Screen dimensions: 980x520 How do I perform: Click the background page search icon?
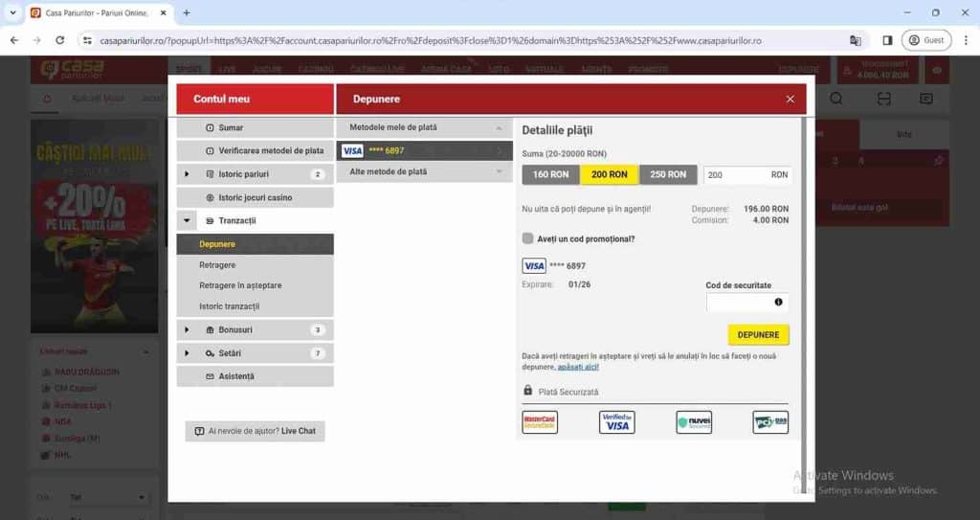point(836,99)
